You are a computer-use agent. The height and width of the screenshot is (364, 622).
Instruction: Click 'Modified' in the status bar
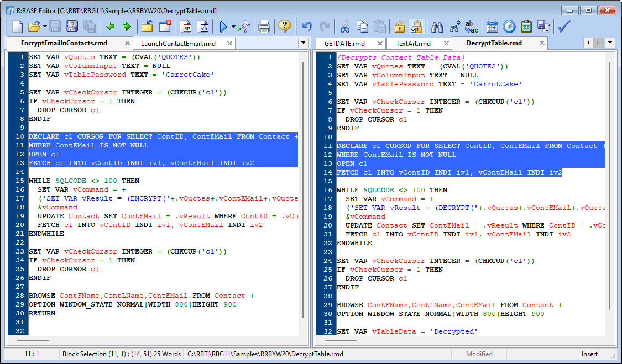[479, 354]
